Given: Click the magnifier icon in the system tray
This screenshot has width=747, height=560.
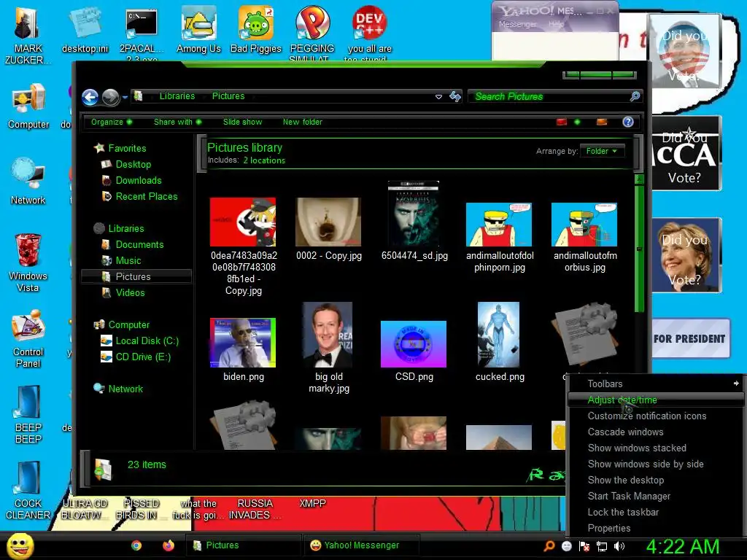Looking at the screenshot, I should (x=549, y=546).
